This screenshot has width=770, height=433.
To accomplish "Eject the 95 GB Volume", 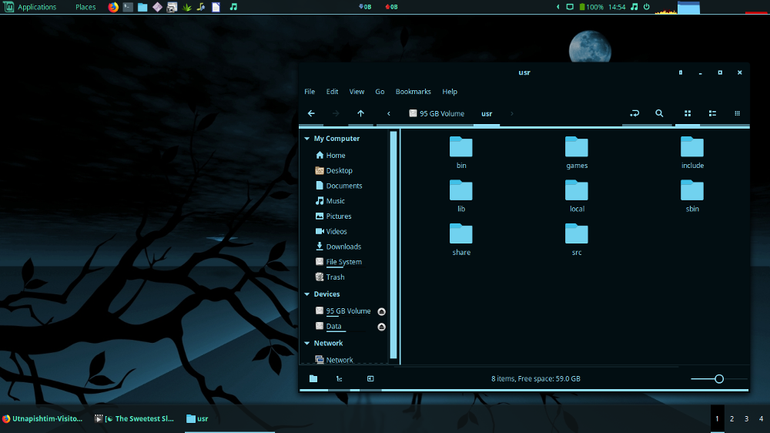I will [382, 311].
